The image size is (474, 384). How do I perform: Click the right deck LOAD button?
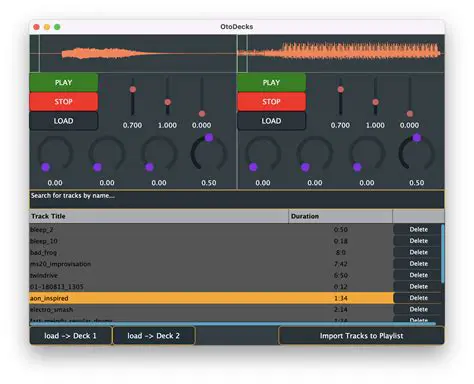pos(271,121)
